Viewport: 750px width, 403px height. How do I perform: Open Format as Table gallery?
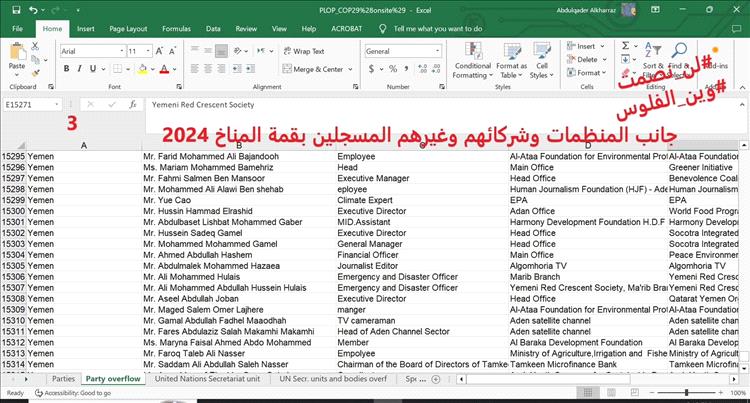(511, 61)
